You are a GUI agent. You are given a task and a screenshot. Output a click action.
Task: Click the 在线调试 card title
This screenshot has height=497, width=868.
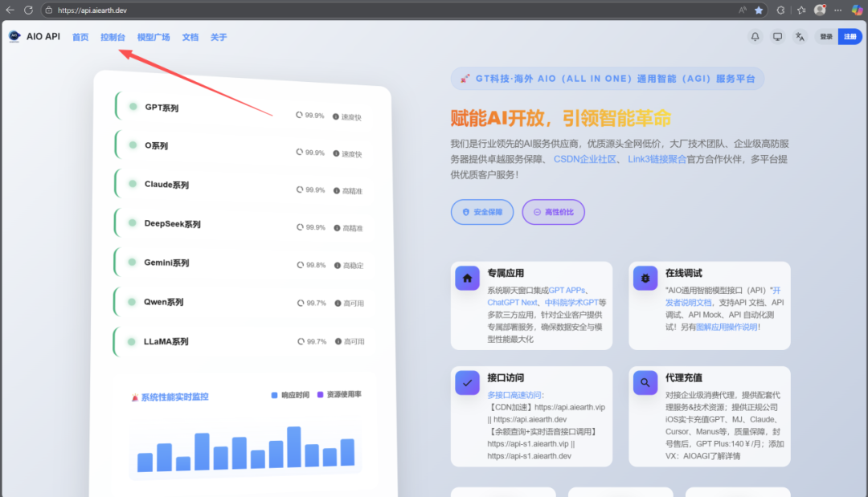click(684, 273)
